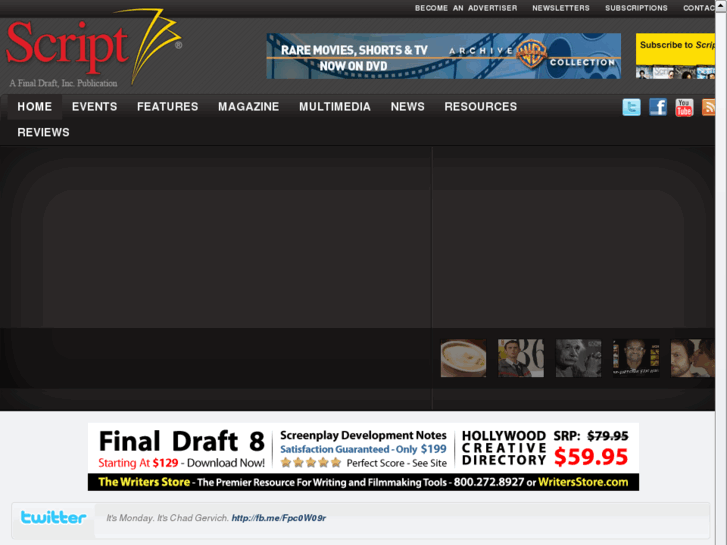The width and height of the screenshot is (727, 545).
Task: Open the RSS feed icon
Action: click(708, 107)
